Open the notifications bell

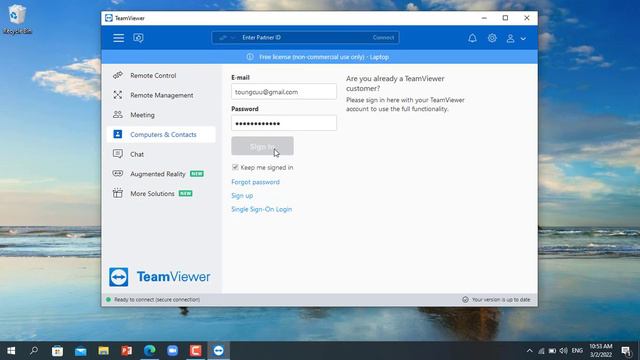472,38
